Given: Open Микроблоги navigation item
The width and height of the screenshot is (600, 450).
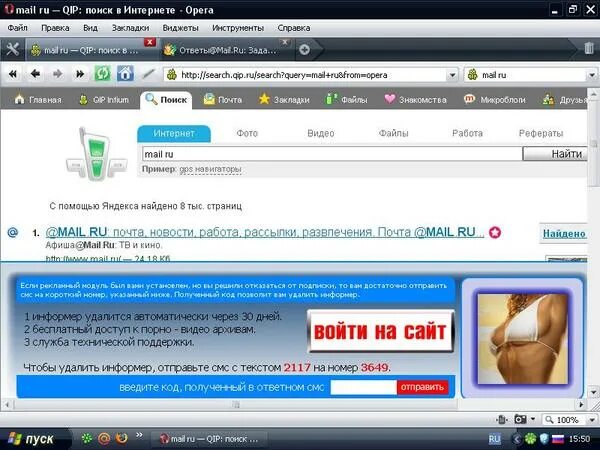Looking at the screenshot, I should tap(494, 100).
